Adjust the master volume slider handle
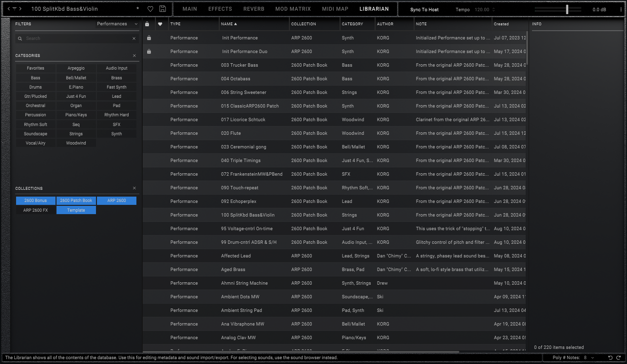The image size is (627, 364). (567, 9)
